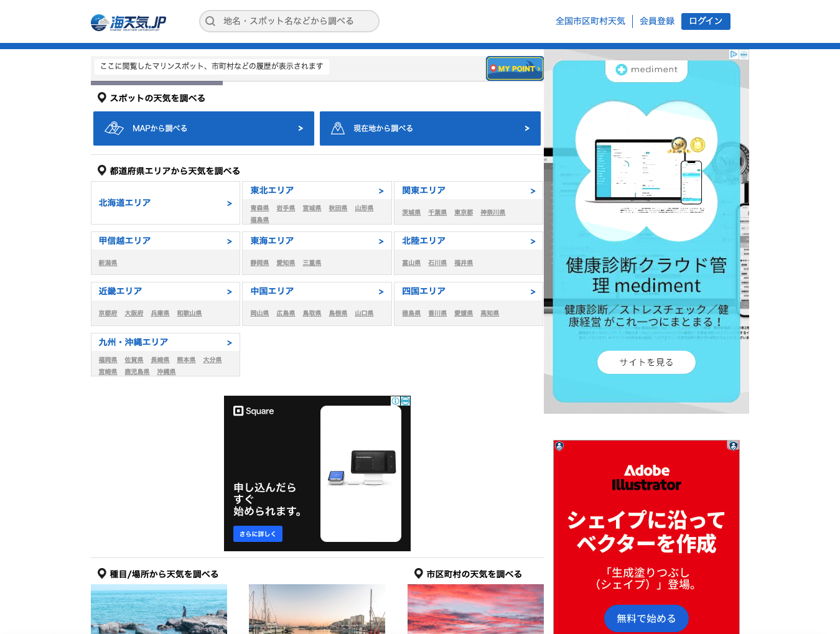
Task: Click the info icon on the Square ad
Action: tap(396, 401)
